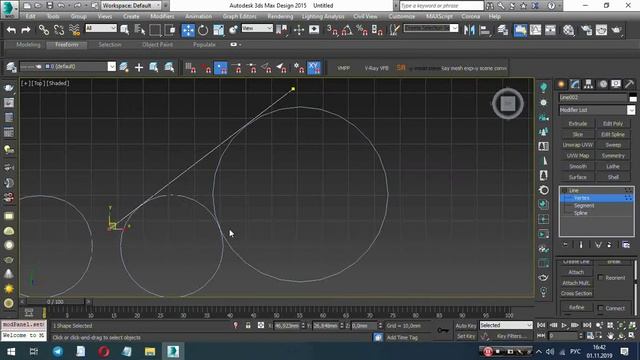The image size is (640, 360).
Task: Enable the Connect checkbox
Action: (x=600, y=308)
